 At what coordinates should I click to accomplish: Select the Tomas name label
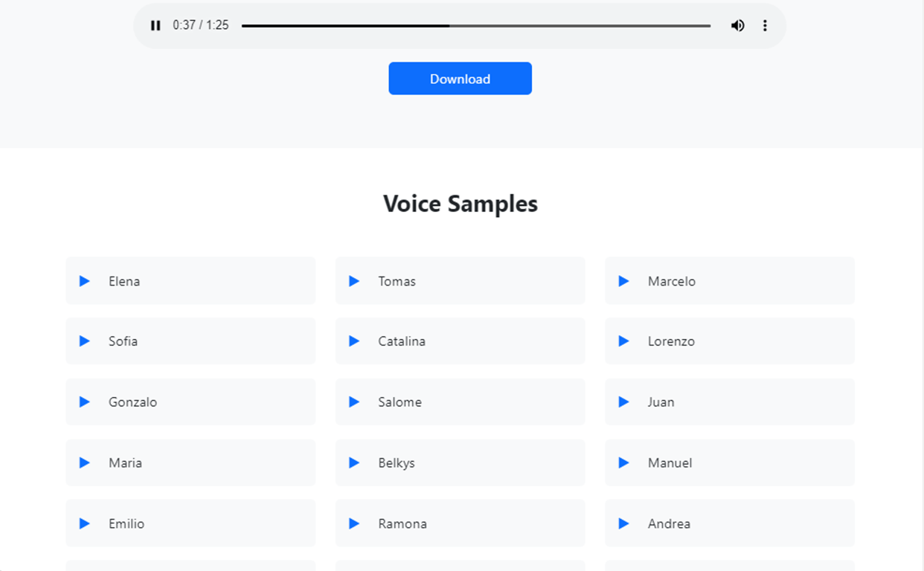point(397,281)
